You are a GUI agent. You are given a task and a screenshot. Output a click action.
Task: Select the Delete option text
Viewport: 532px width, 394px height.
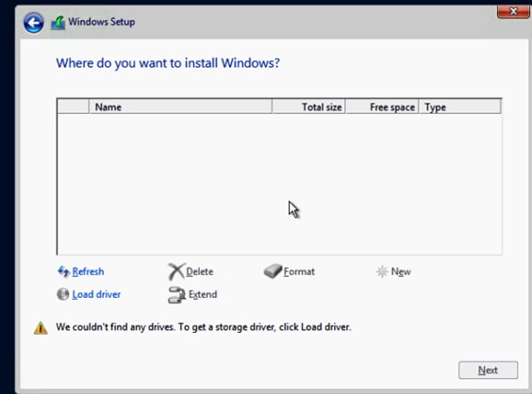pos(200,271)
